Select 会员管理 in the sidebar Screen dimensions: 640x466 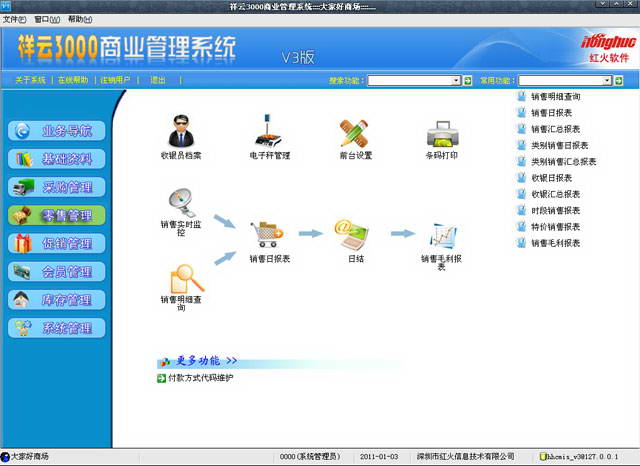(56, 272)
